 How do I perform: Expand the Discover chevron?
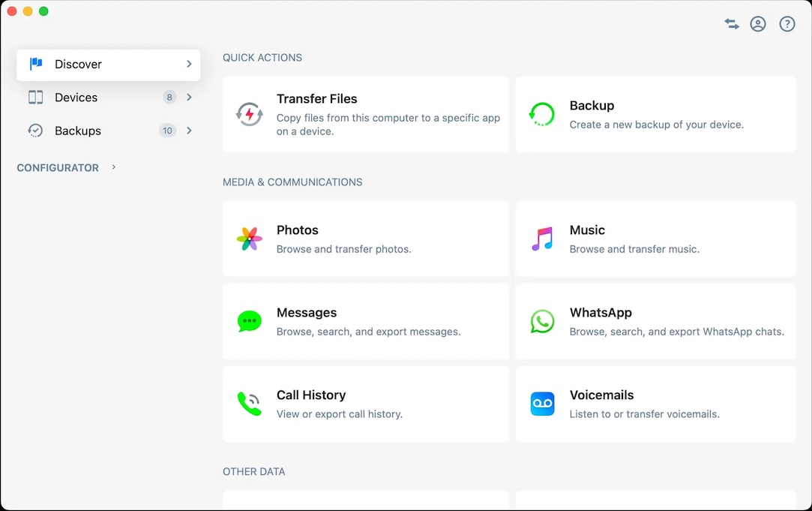[x=189, y=64]
